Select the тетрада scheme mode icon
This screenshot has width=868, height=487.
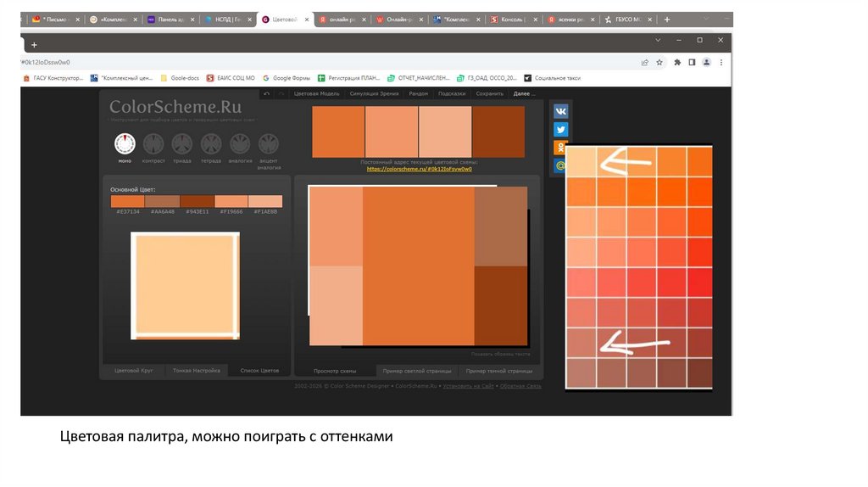pyautogui.click(x=211, y=144)
